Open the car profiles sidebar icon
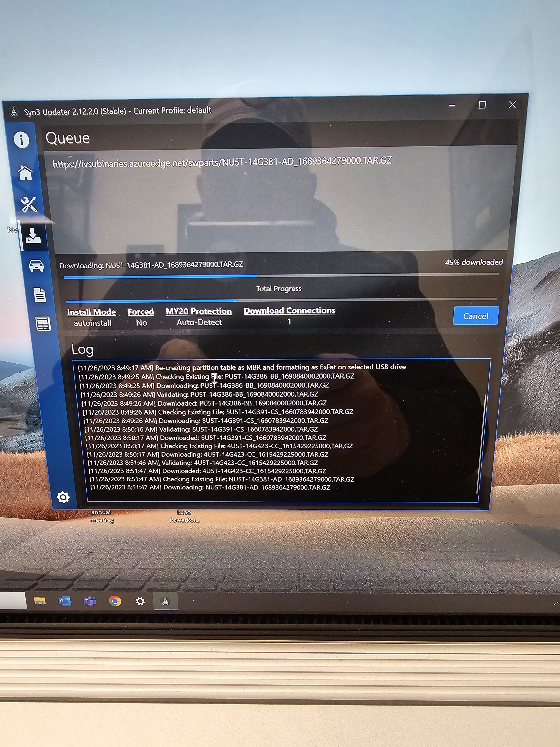Viewport: 560px width, 747px height. pos(36,266)
